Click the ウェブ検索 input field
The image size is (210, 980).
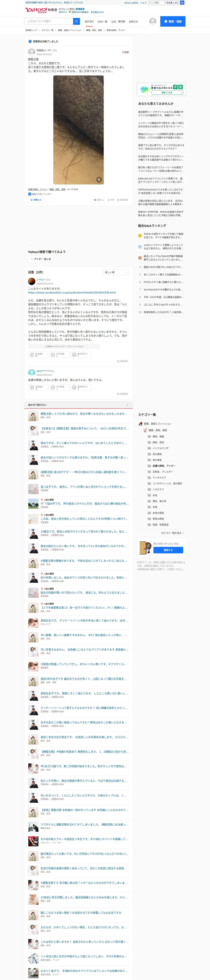156,3
